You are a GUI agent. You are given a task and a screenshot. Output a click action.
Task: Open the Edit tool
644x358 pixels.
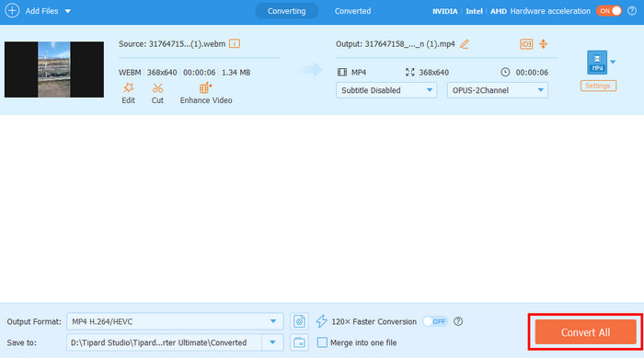point(128,93)
